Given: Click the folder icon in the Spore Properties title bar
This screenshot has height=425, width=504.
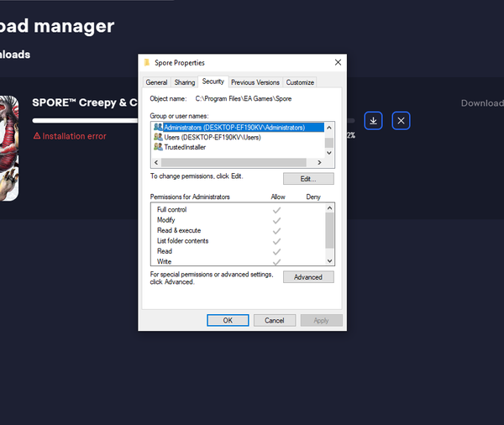Looking at the screenshot, I should (x=147, y=62).
